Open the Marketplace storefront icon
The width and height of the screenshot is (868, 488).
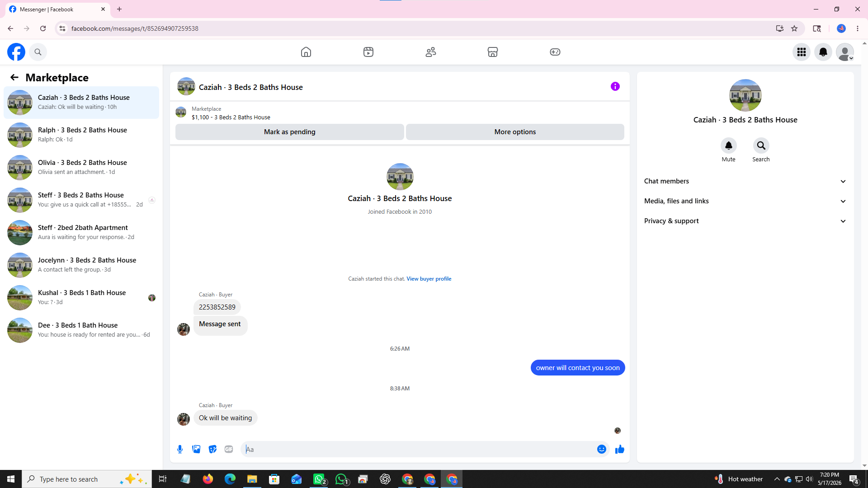click(x=493, y=52)
